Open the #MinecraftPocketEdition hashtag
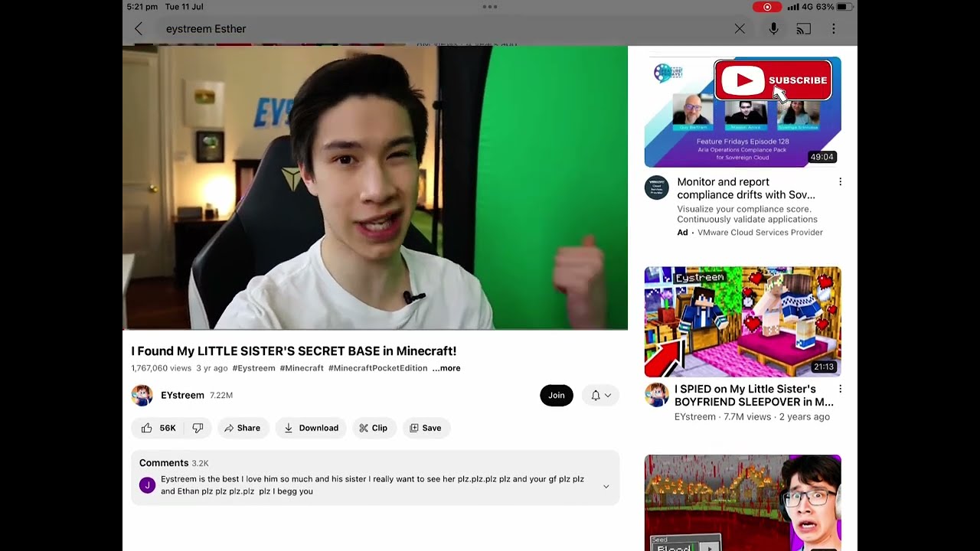This screenshot has height=551, width=980. click(x=377, y=368)
